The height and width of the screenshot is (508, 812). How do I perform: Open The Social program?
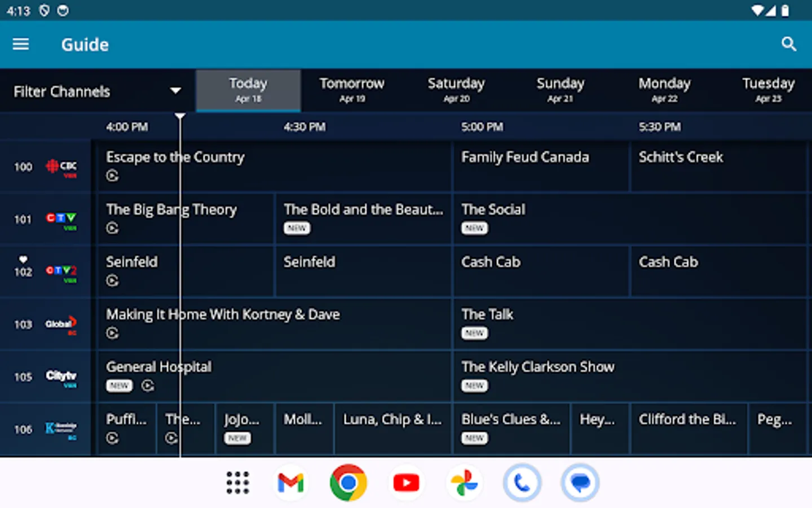coord(630,218)
